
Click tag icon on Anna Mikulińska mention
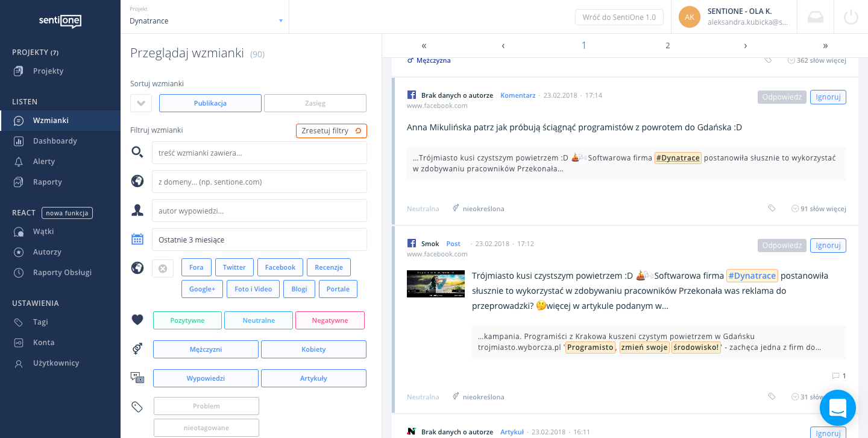click(x=772, y=209)
